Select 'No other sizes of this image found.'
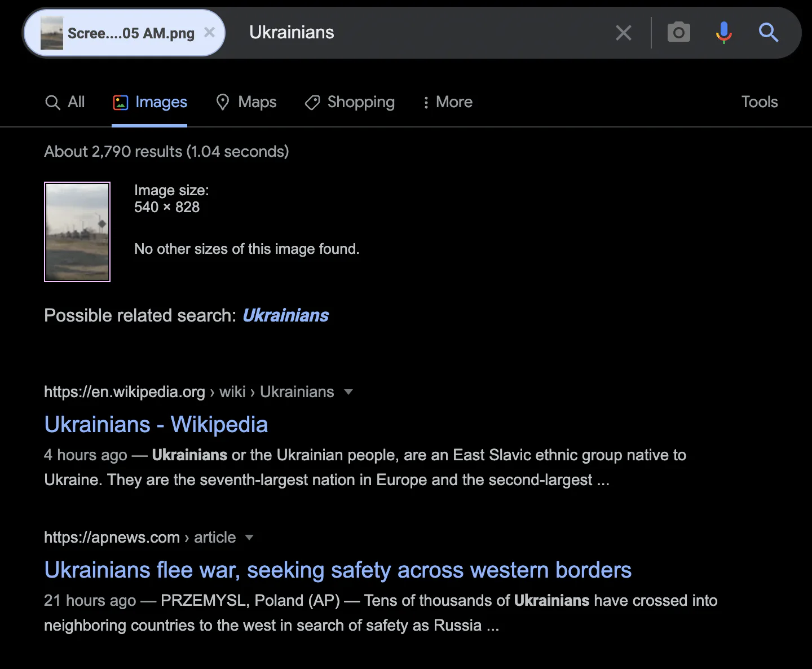This screenshot has height=669, width=812. click(246, 249)
